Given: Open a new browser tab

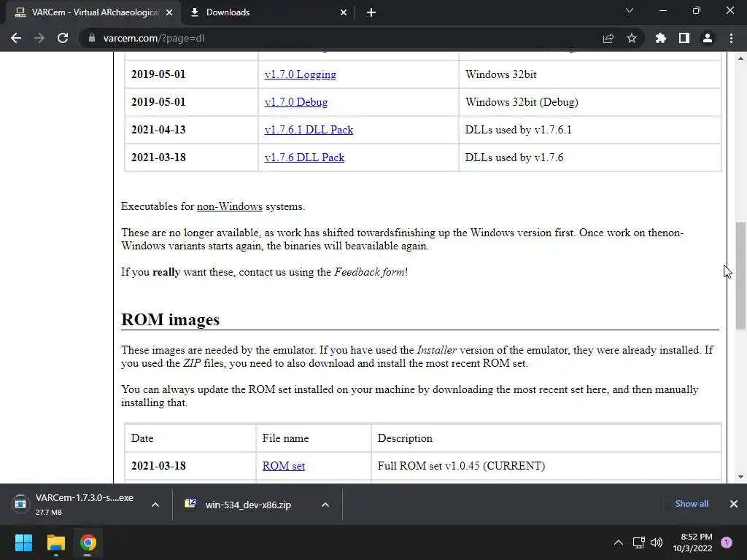Looking at the screenshot, I should point(371,12).
